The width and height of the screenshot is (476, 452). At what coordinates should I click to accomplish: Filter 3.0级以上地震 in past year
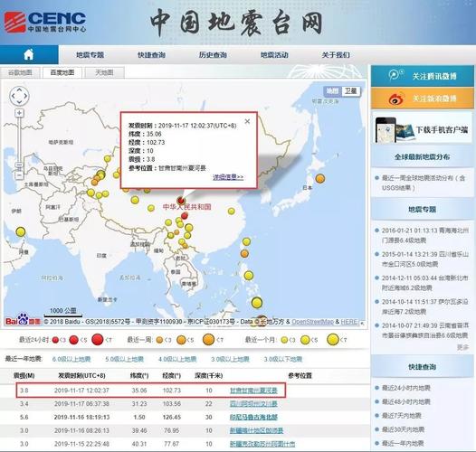(x=230, y=360)
